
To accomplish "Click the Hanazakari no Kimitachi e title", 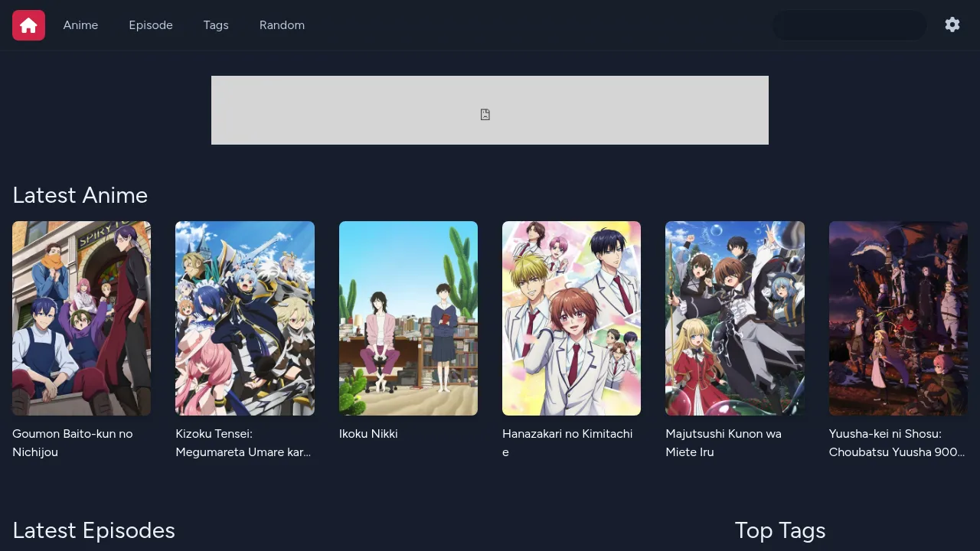I will click(567, 442).
